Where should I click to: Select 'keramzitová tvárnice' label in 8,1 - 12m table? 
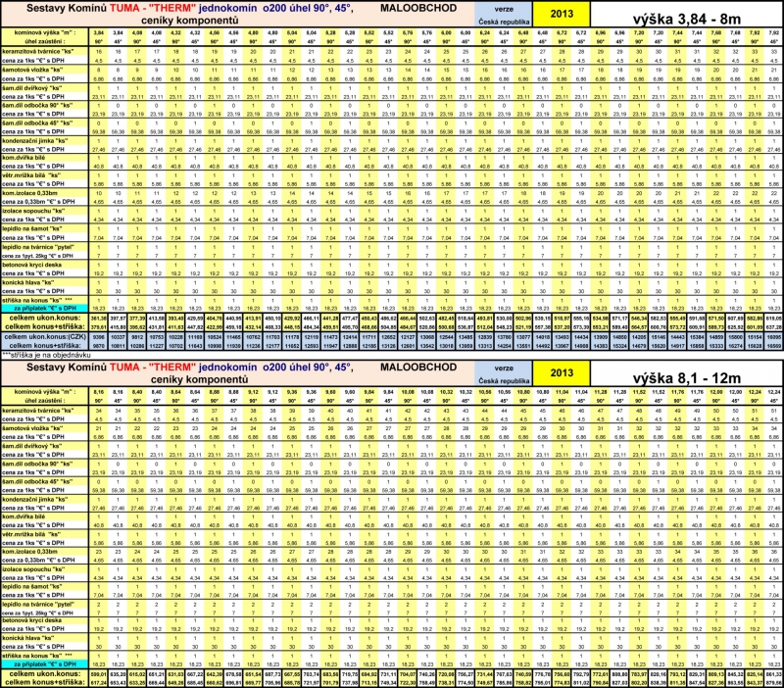click(38, 411)
